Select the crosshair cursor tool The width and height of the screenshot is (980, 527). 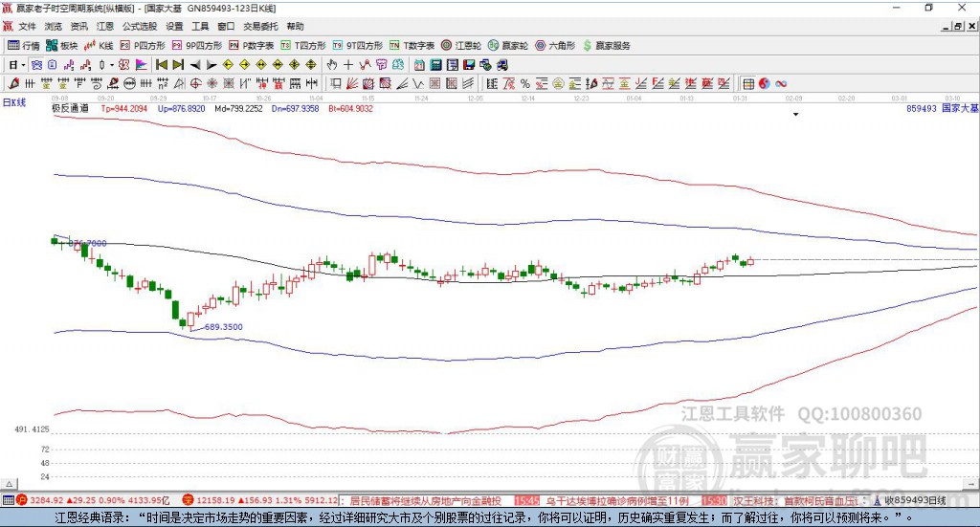click(x=348, y=65)
